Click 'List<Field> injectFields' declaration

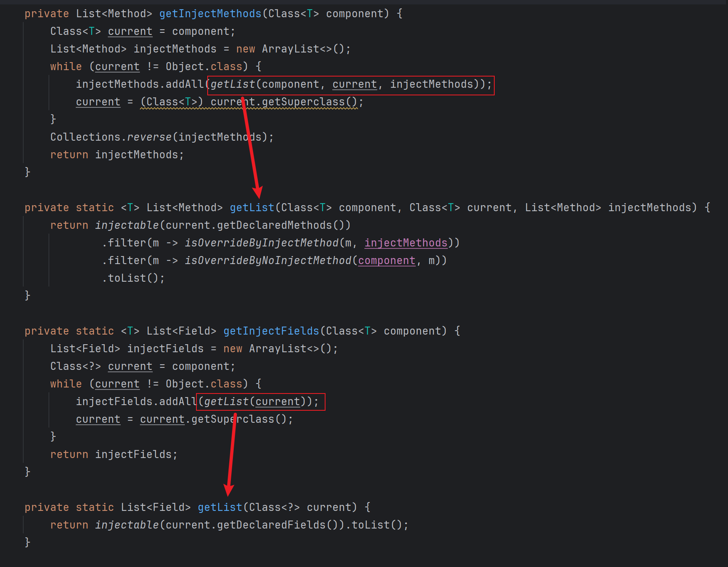[x=127, y=349]
